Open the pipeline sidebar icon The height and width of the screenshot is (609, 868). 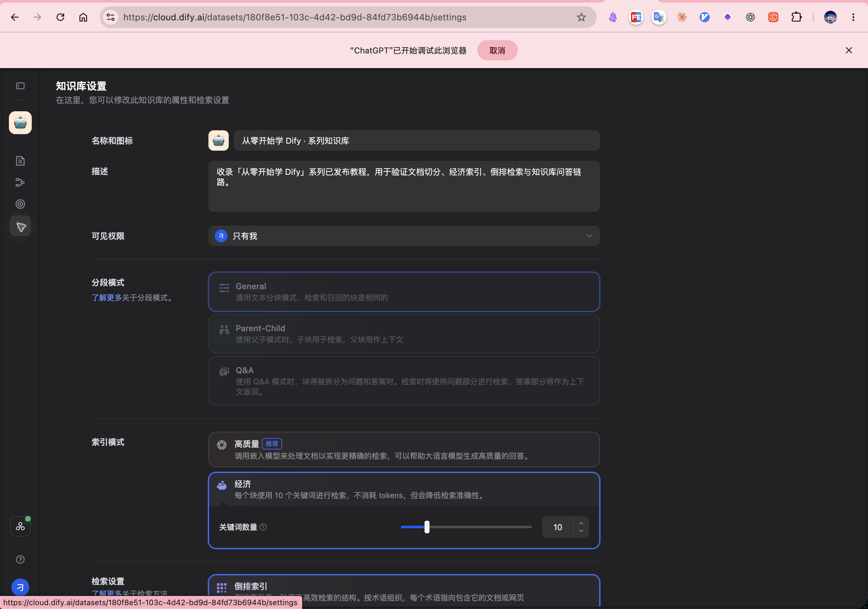tap(20, 183)
